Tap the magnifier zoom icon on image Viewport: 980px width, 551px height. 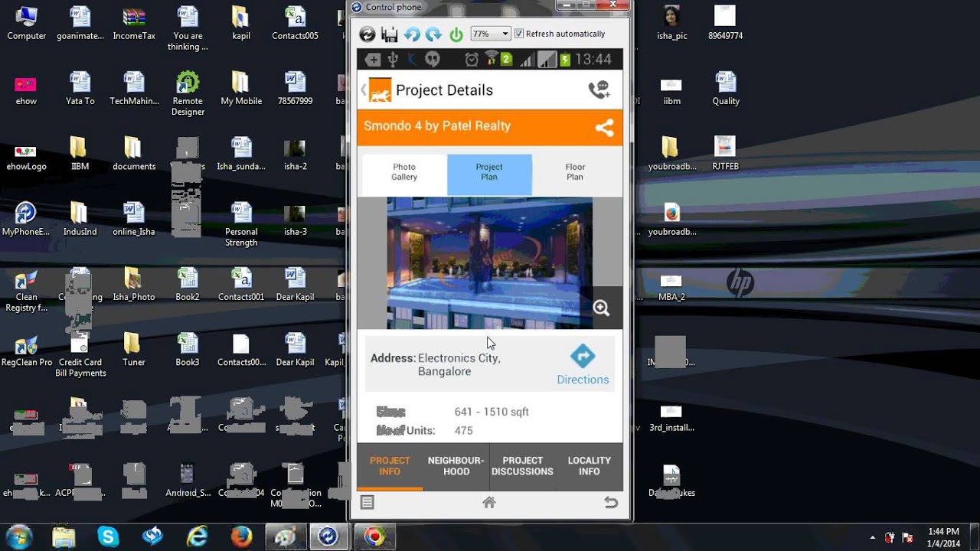pyautogui.click(x=602, y=308)
